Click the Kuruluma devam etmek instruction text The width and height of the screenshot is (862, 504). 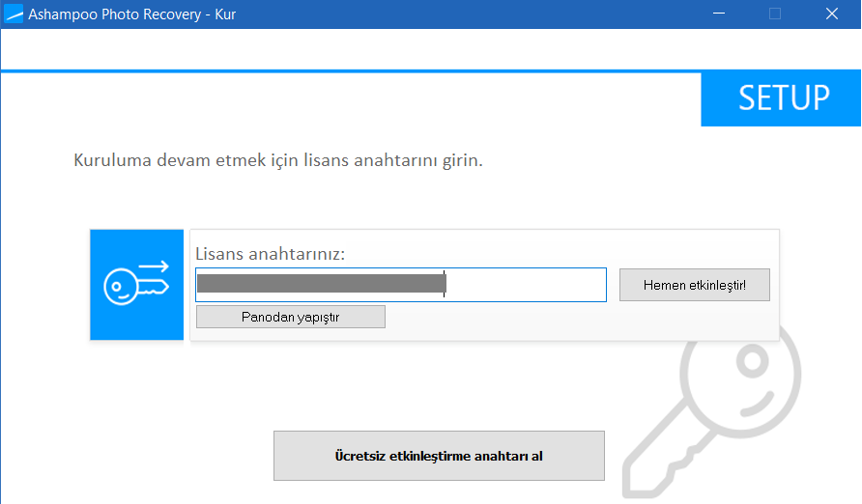[x=278, y=160]
